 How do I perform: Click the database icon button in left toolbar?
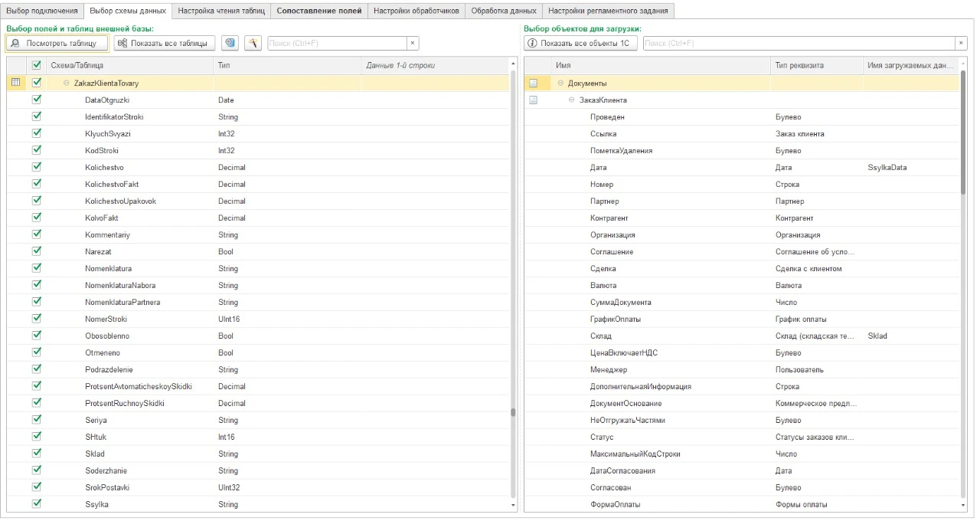[230, 43]
